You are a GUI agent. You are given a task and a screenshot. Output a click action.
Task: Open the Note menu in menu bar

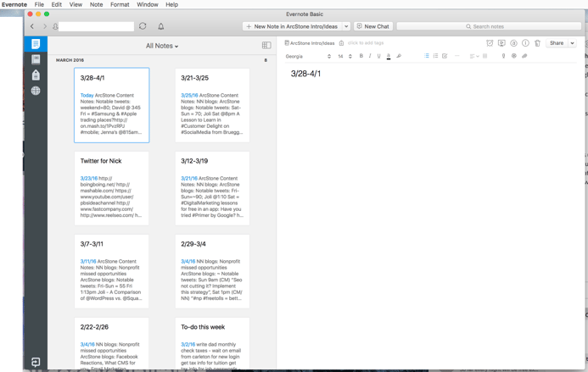[96, 4]
